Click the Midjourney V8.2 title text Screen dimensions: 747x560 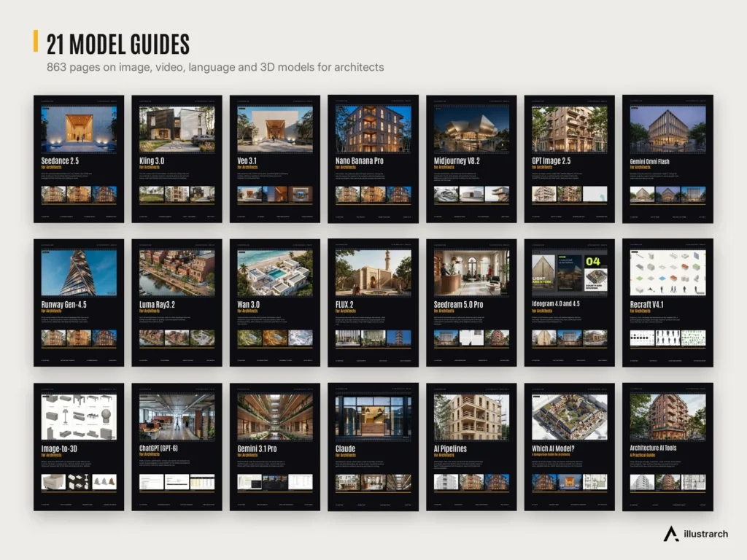[457, 161]
